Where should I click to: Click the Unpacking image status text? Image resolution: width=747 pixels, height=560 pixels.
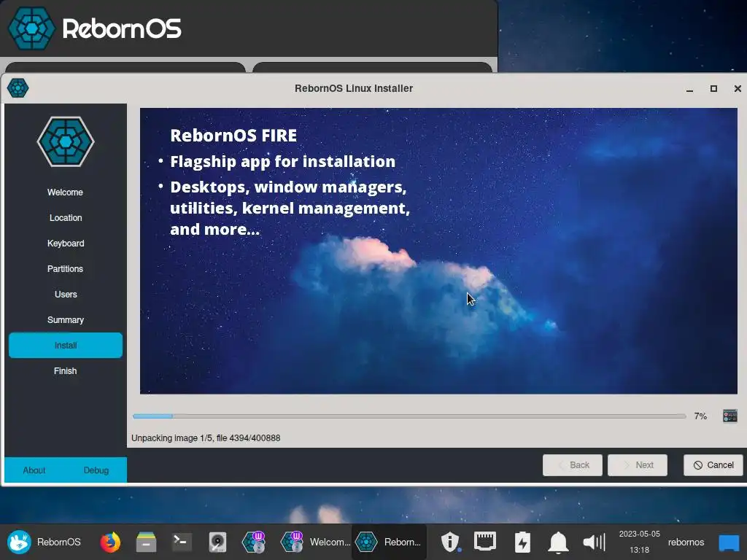[206, 438]
